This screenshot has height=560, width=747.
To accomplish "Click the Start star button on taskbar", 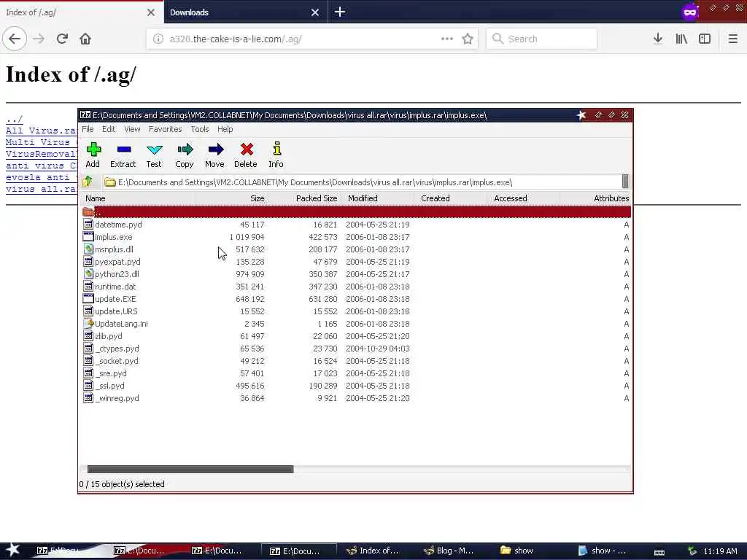I will (x=12, y=550).
